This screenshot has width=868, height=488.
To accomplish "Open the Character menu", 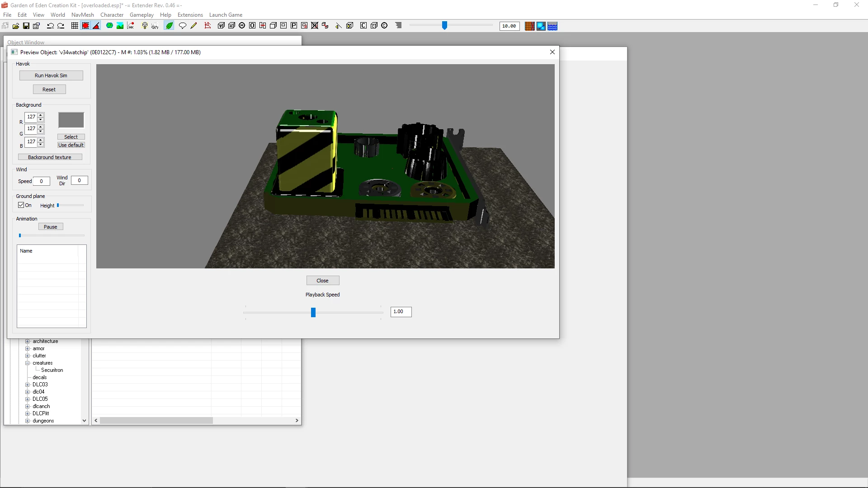I will 112,15.
